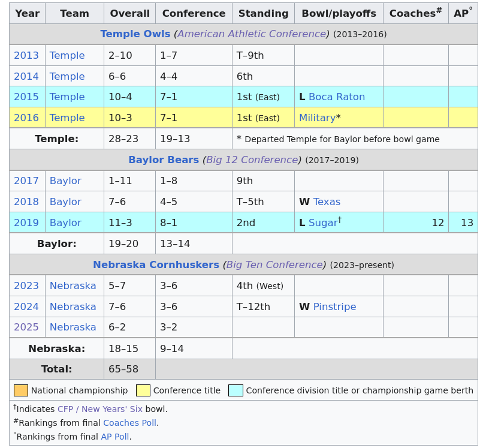Viewport: 480px width, 448px height.
Task: Click the 2019 Baylor season year
Action: click(x=26, y=223)
